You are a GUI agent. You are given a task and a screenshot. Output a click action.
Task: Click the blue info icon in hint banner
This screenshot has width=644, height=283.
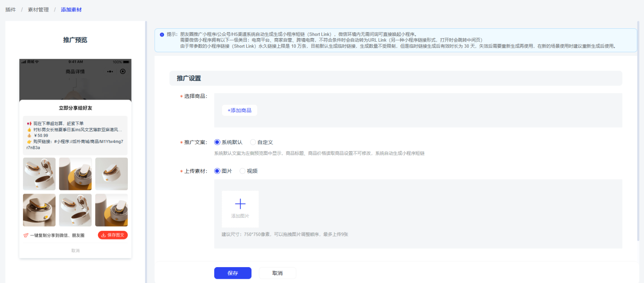tap(162, 34)
